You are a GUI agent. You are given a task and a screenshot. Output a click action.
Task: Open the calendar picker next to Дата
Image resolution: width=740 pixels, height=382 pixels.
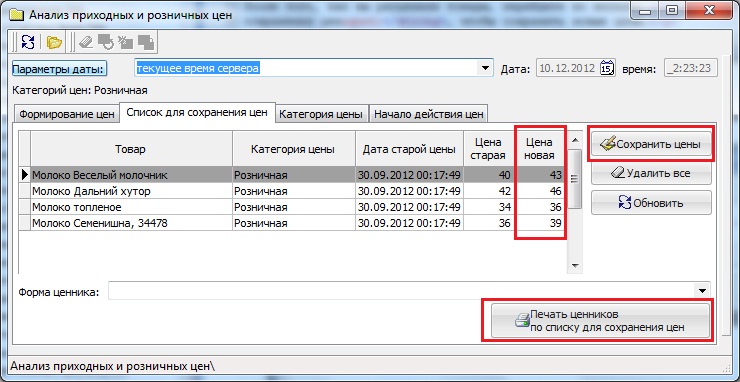point(607,68)
